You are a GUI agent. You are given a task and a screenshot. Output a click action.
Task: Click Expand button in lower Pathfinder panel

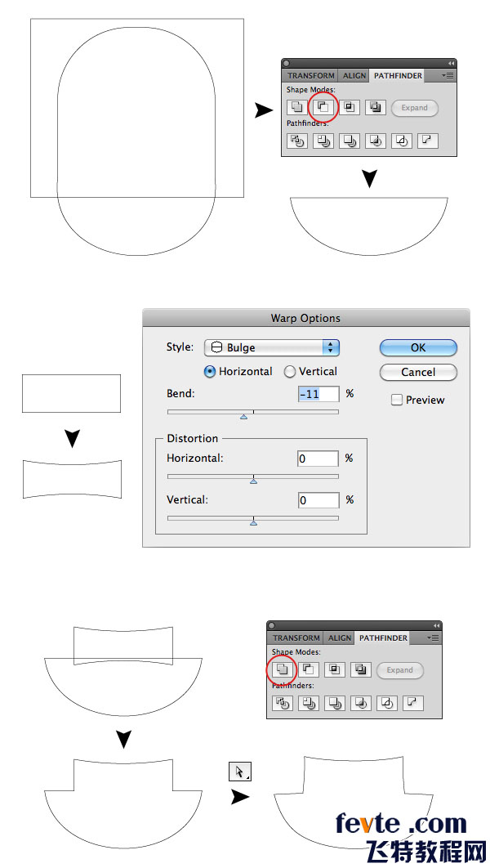coord(400,670)
